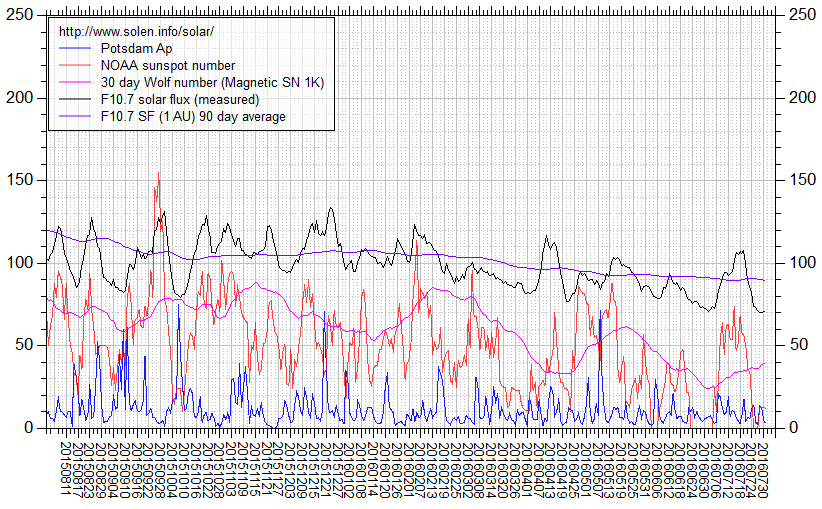
Task: Click the date label 20151221
Action: tap(326, 470)
